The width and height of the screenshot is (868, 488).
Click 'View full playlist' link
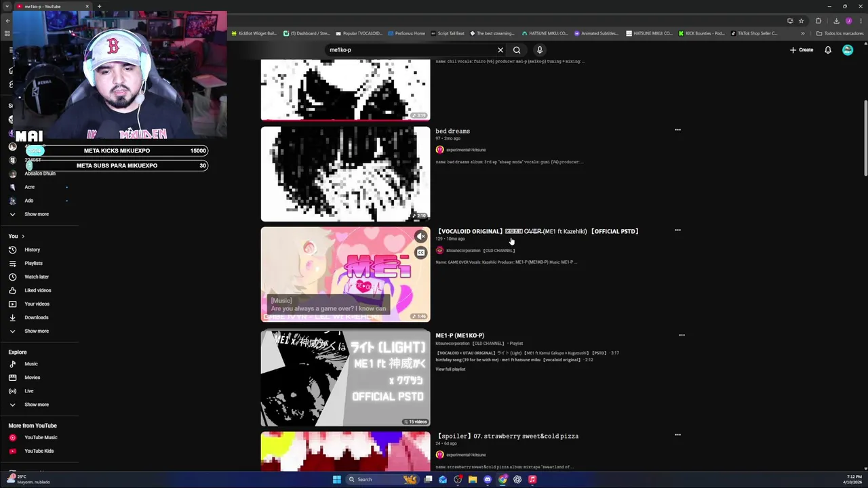pos(450,369)
